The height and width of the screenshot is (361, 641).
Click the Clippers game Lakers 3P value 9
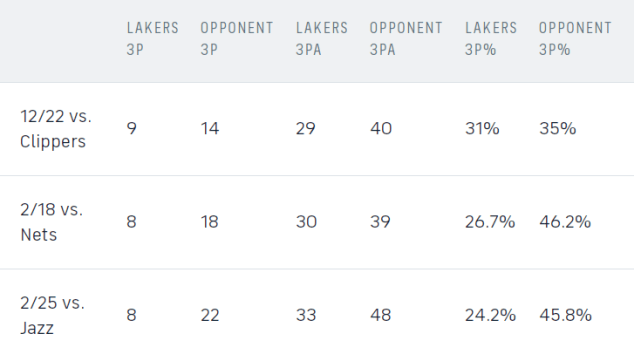132,129
